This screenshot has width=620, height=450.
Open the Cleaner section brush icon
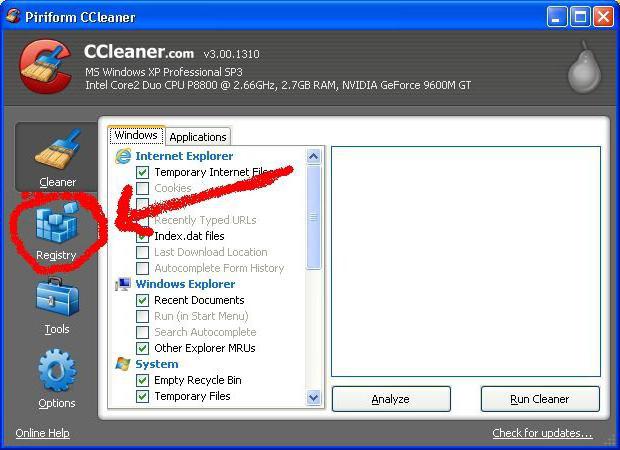[58, 149]
